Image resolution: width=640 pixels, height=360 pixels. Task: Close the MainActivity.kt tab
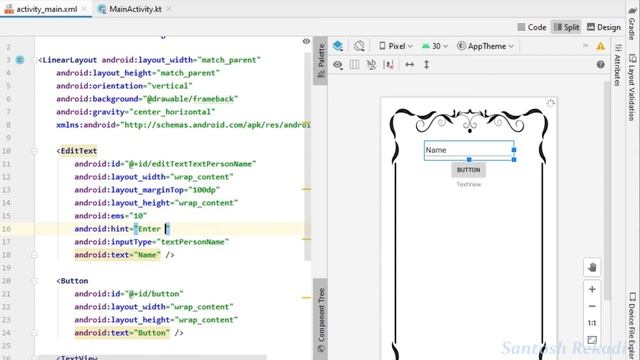coord(169,9)
